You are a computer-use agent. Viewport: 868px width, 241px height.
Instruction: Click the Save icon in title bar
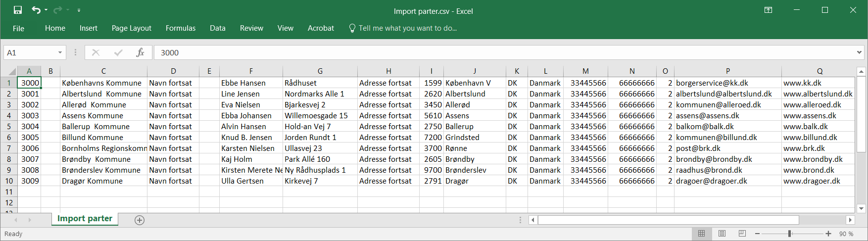18,10
